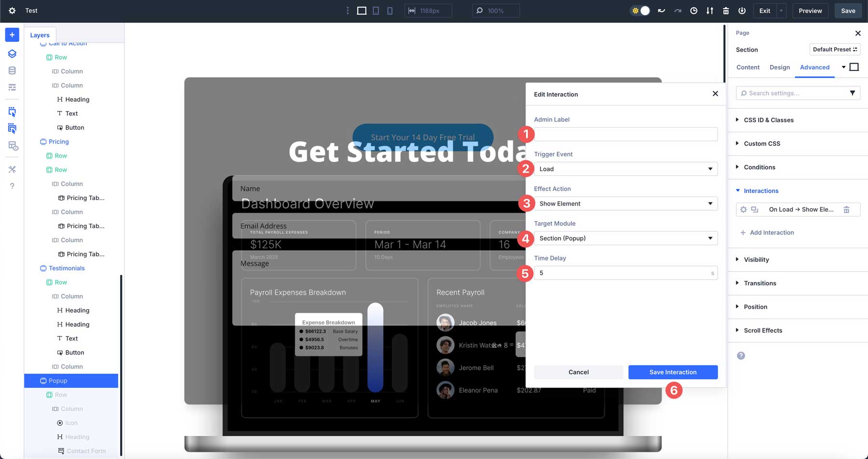Open the editing history clock icon
The width and height of the screenshot is (868, 459).
[x=693, y=10]
